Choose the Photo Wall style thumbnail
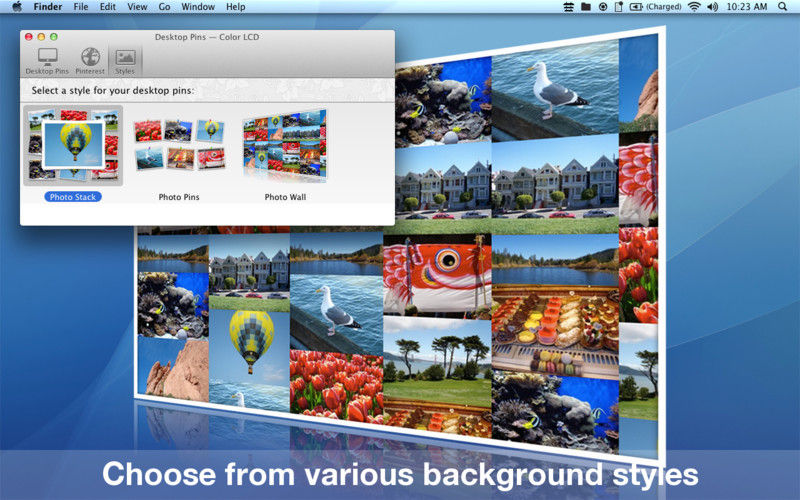800x500 pixels. pyautogui.click(x=285, y=145)
